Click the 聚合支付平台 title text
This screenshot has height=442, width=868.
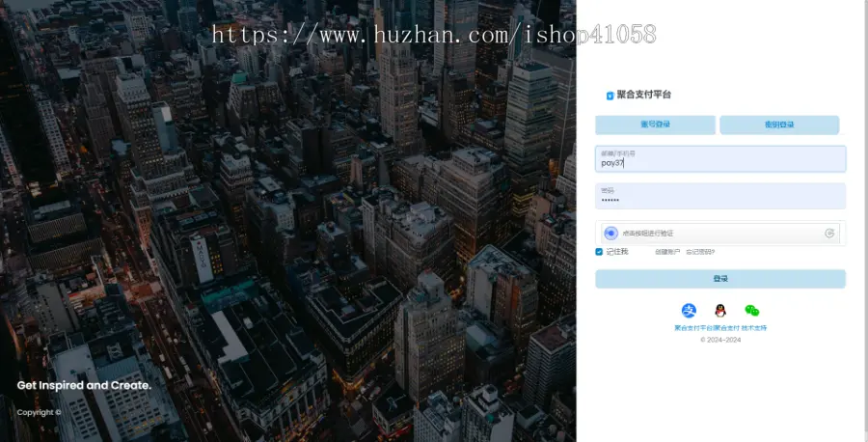(644, 95)
